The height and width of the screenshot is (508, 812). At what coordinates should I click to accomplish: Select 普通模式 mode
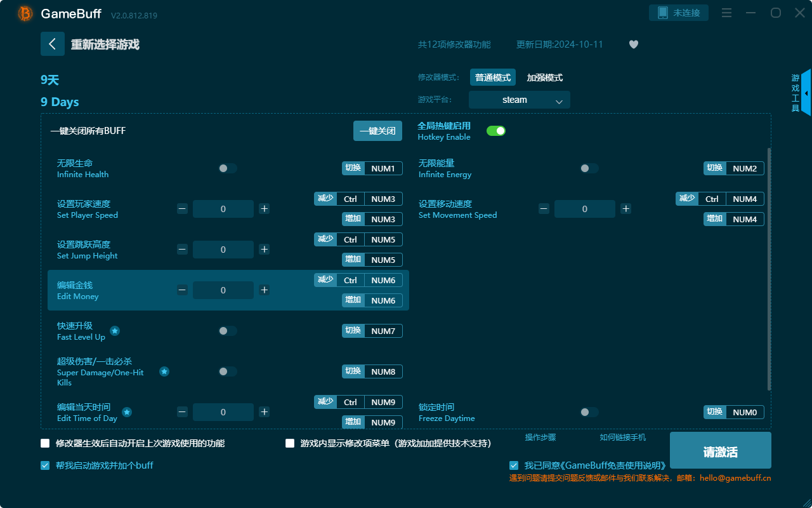pos(493,77)
